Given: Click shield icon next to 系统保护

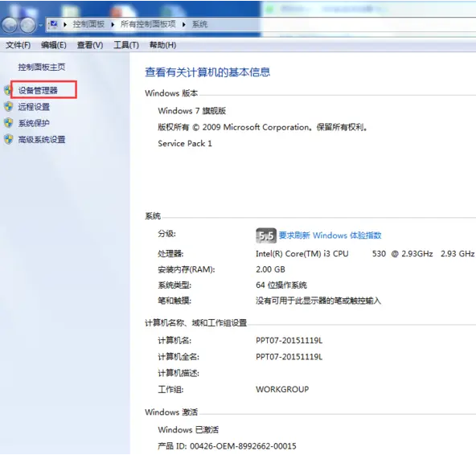Looking at the screenshot, I should coord(9,123).
